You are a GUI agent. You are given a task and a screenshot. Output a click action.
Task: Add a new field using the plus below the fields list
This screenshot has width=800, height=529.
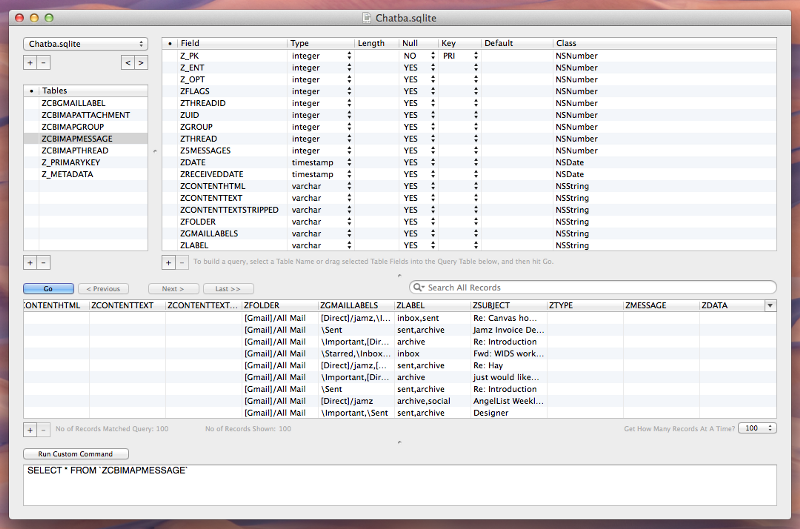pos(168,262)
